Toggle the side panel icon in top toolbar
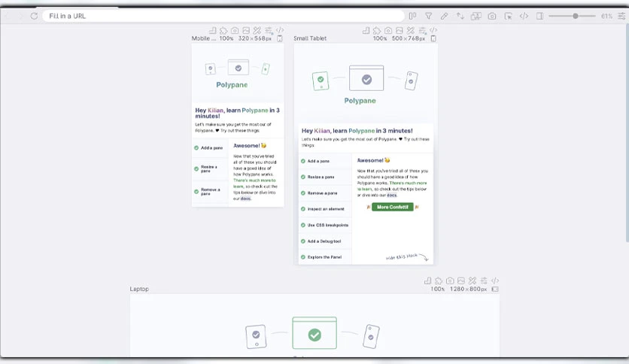 pos(540,16)
